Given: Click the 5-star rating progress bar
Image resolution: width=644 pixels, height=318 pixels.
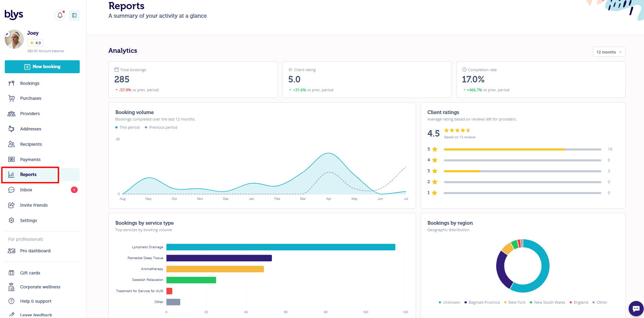Looking at the screenshot, I should (x=522, y=149).
